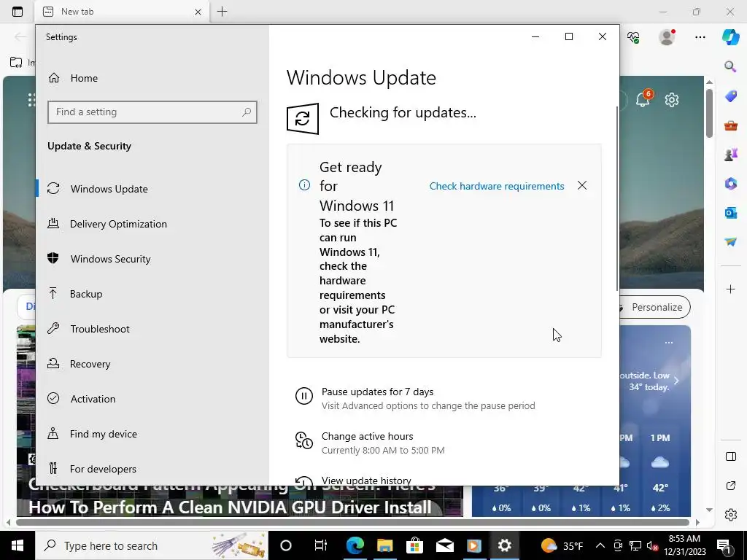747x560 pixels.
Task: Click Pause updates for 7 days
Action: 377,392
